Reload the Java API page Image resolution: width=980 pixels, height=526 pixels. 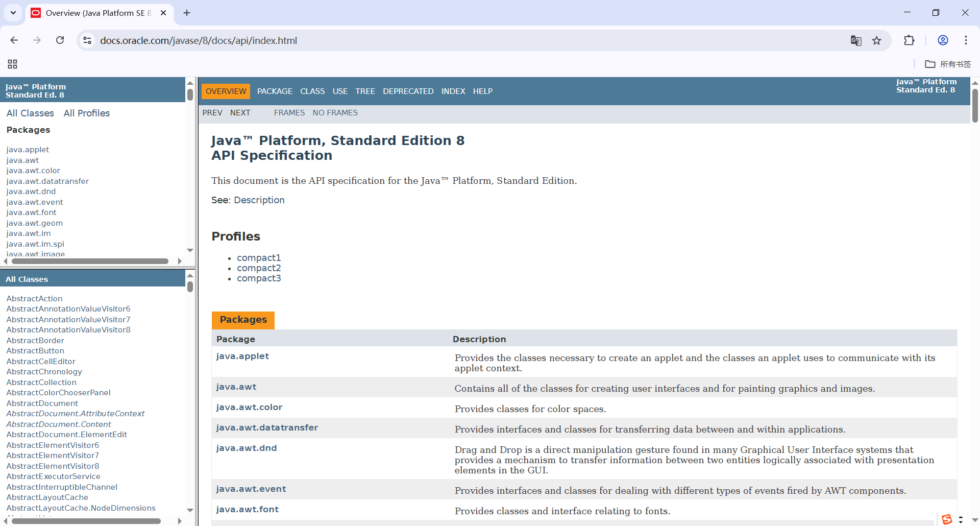pyautogui.click(x=60, y=40)
